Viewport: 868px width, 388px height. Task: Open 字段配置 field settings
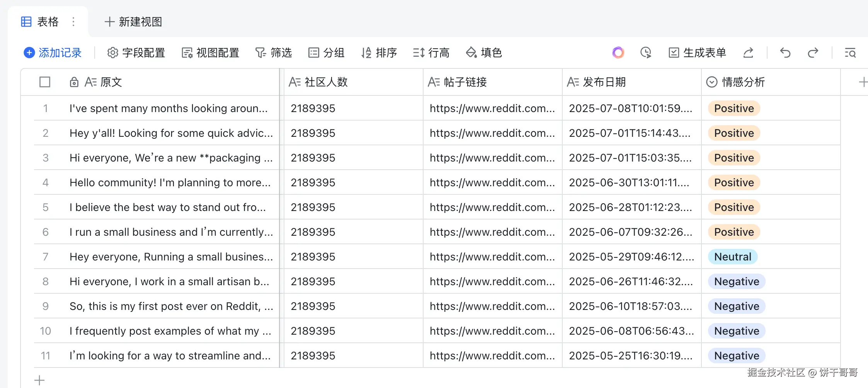coord(136,53)
